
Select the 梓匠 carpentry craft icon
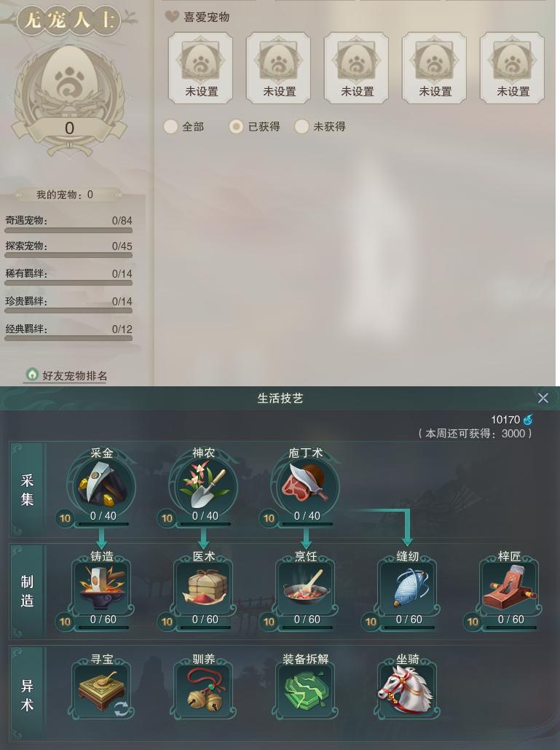click(x=509, y=587)
